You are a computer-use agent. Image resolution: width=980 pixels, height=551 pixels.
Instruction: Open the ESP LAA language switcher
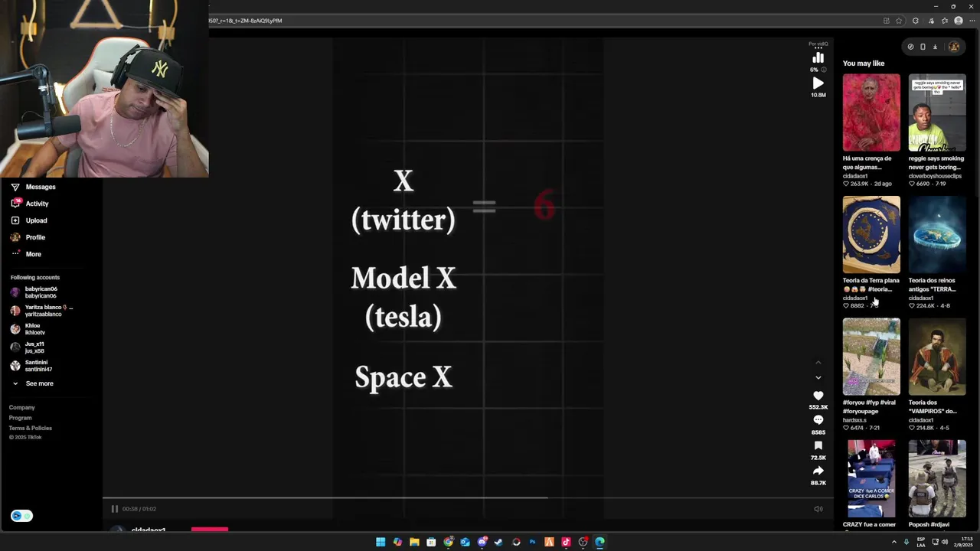click(x=921, y=542)
